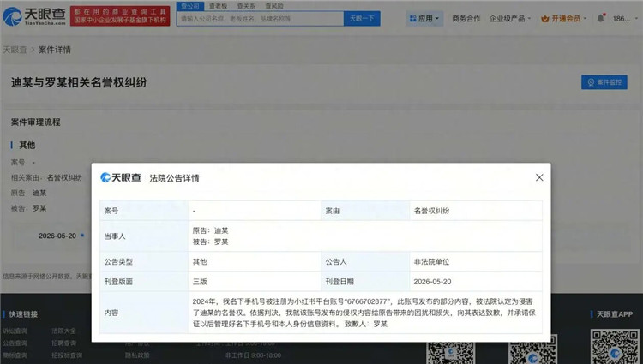Screen dimensions: 643x364
Task: Open the 开通会员 dropdown
Action: click(x=564, y=19)
